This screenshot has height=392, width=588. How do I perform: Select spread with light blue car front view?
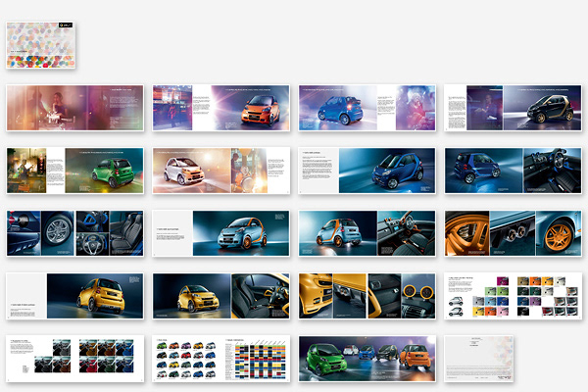(x=220, y=233)
